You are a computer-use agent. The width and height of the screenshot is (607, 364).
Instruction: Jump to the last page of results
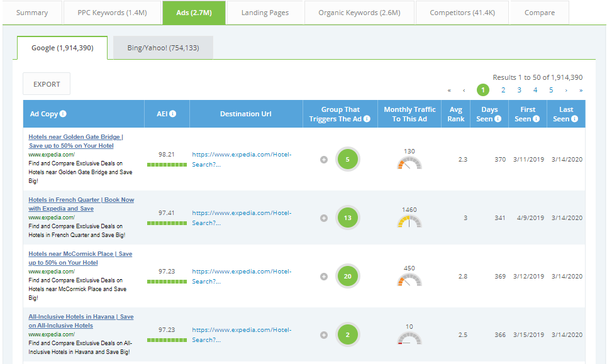pos(581,90)
